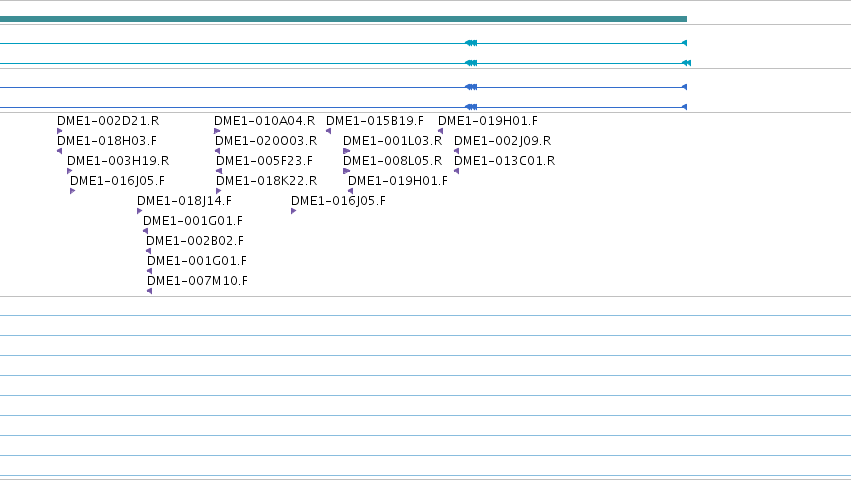Pick the arrow marker below DME1-018K22.R
This screenshot has height=480, width=851.
219,191
